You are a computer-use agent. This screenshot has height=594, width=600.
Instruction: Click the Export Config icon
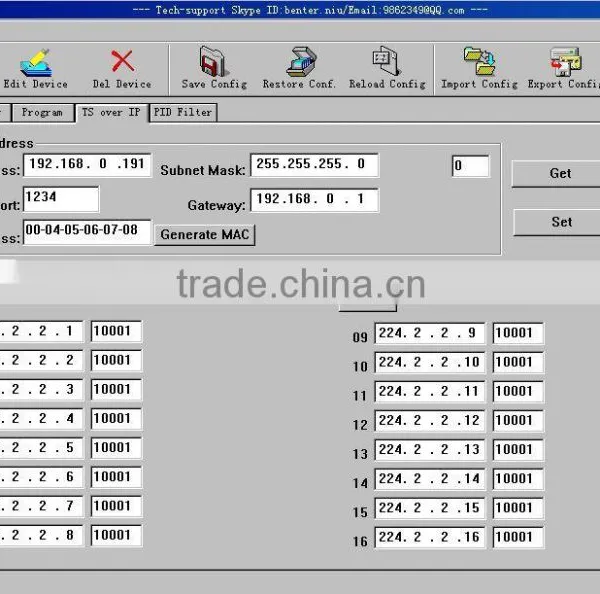[x=566, y=62]
